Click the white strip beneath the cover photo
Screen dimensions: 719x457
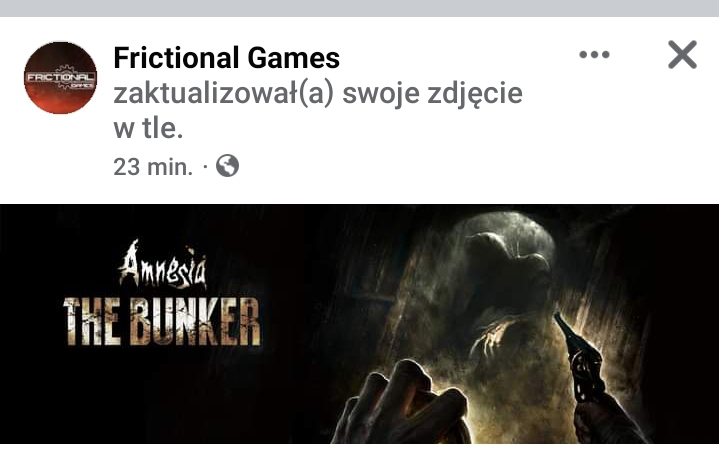click(x=360, y=450)
